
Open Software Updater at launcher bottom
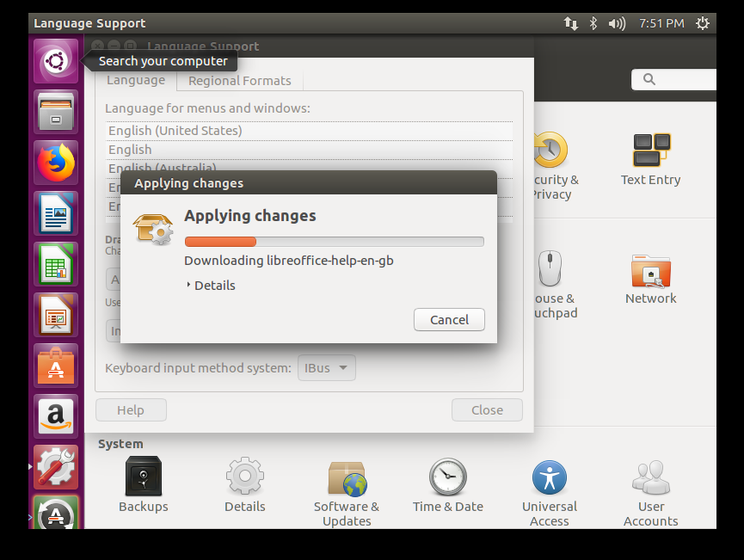(x=56, y=513)
